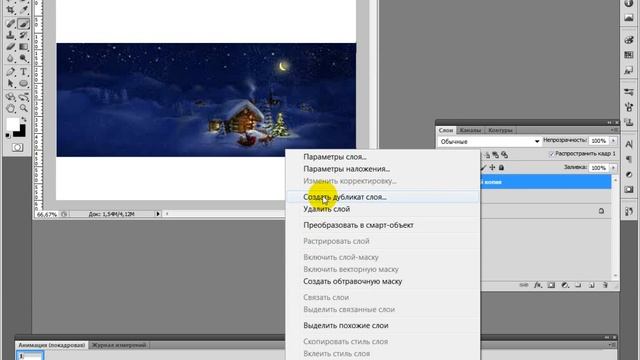640x360 pixels.
Task: Switch to Анимация (покадровая) tab
Action: 52,345
